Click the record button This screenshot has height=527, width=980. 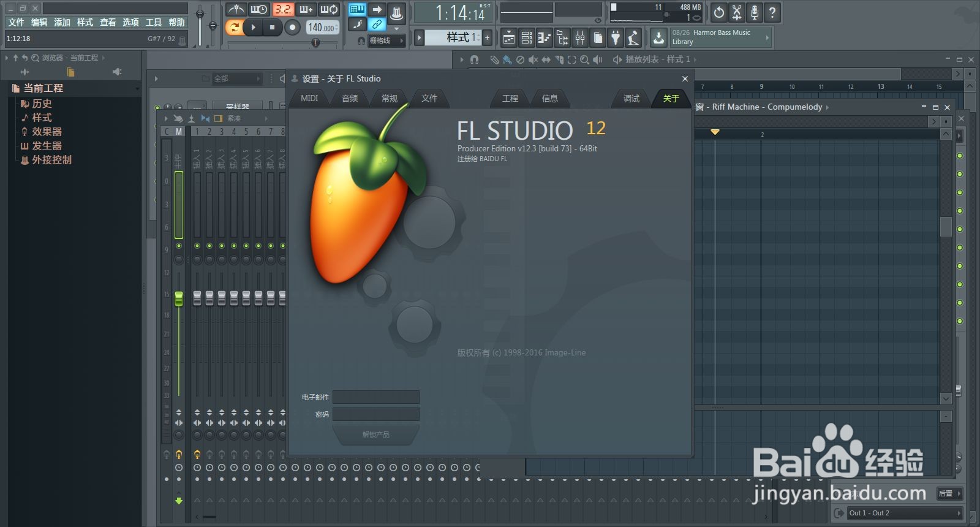tap(292, 27)
